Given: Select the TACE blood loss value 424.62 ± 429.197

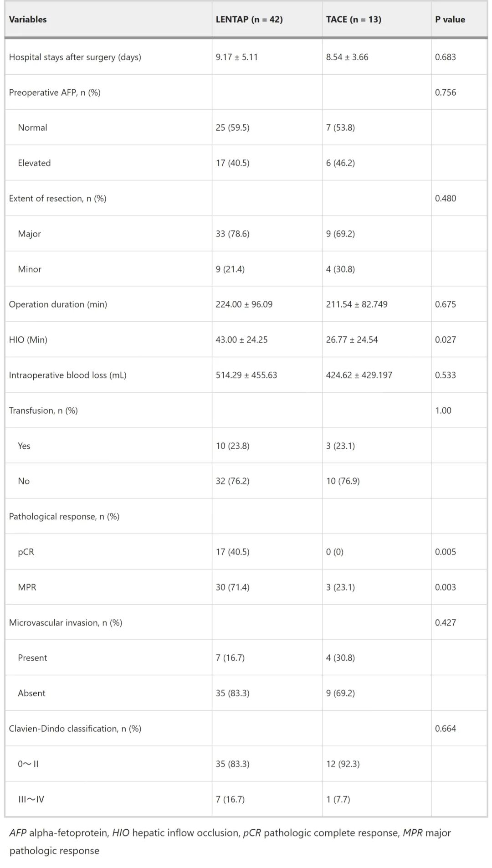Looking at the screenshot, I should 359,375.
